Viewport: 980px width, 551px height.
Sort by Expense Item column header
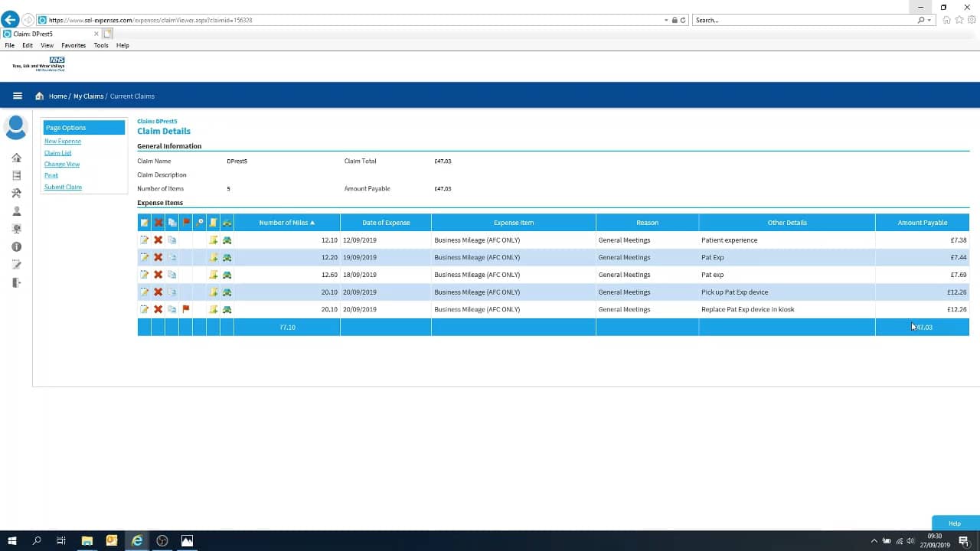(514, 223)
